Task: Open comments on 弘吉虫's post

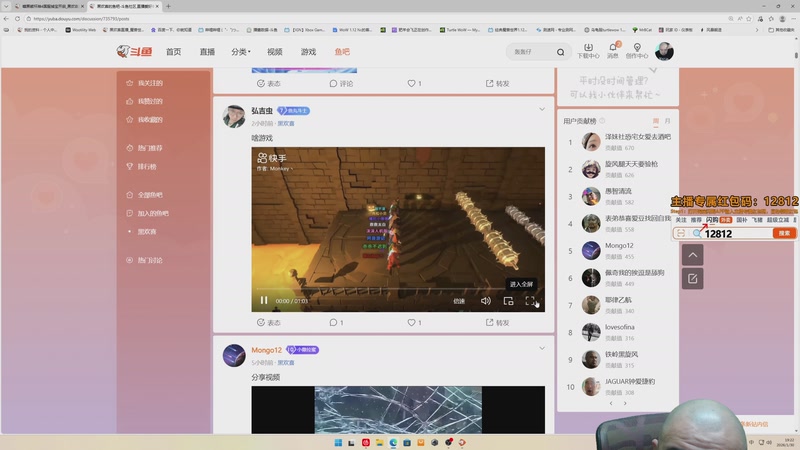Action: (336, 322)
